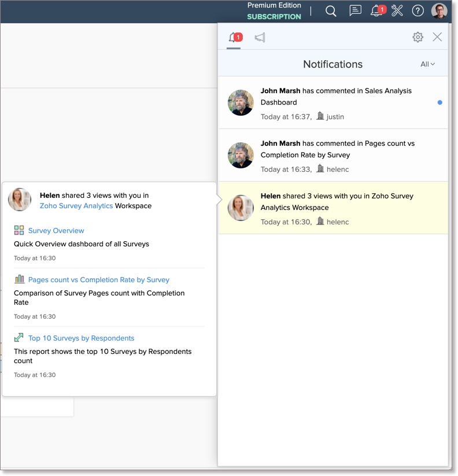Open the search magnifier icon
This screenshot has width=458, height=476.
coord(331,11)
